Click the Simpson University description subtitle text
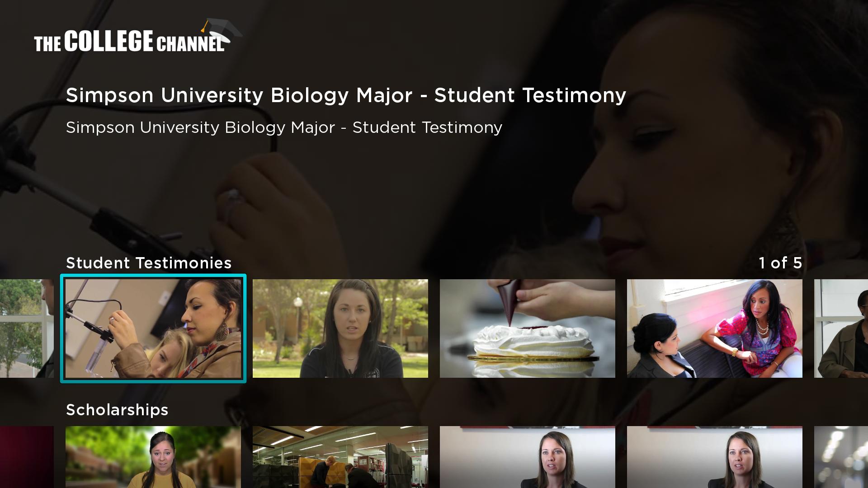Image resolution: width=868 pixels, height=488 pixels. (x=284, y=128)
